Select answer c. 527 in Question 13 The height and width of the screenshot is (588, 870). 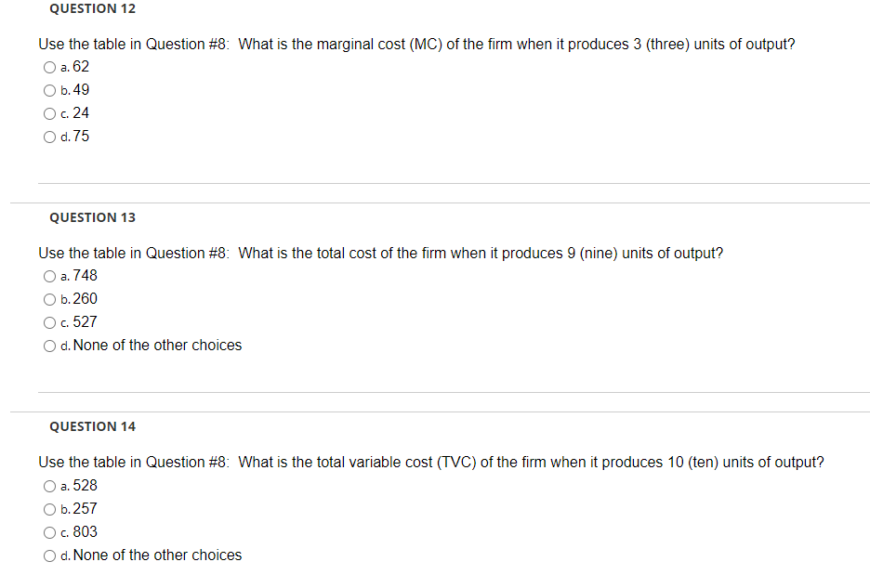click(x=49, y=322)
